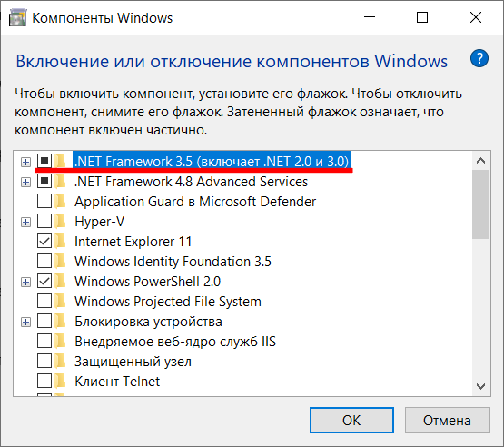Image resolution: width=504 pixels, height=447 pixels.
Task: Click the scrollbar down arrow in the list
Action: click(481, 386)
